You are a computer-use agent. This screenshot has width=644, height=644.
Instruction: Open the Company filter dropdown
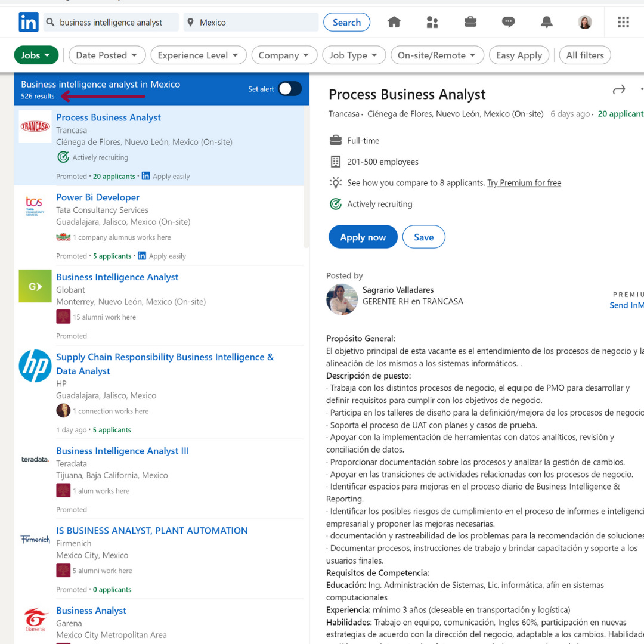click(x=284, y=55)
